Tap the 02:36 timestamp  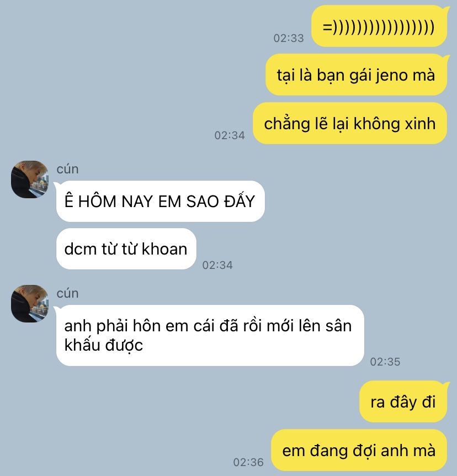[x=248, y=462]
